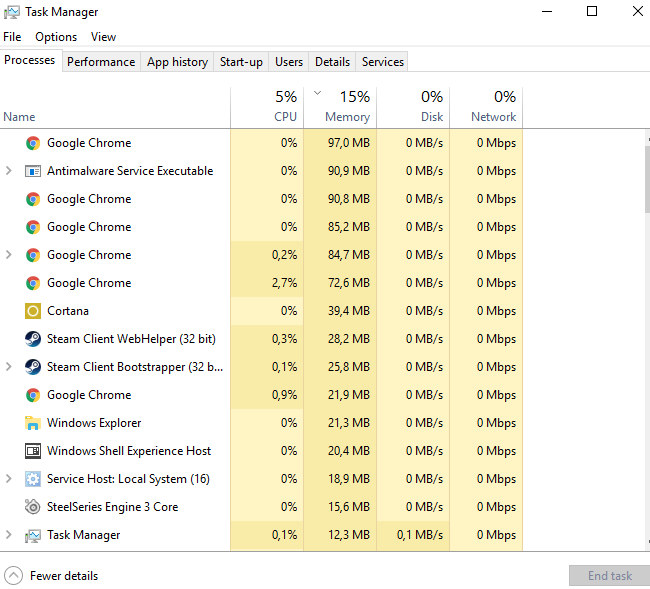650x589 pixels.
Task: Select the Steam Client WebHelper (32 bit) name
Action: (x=131, y=339)
